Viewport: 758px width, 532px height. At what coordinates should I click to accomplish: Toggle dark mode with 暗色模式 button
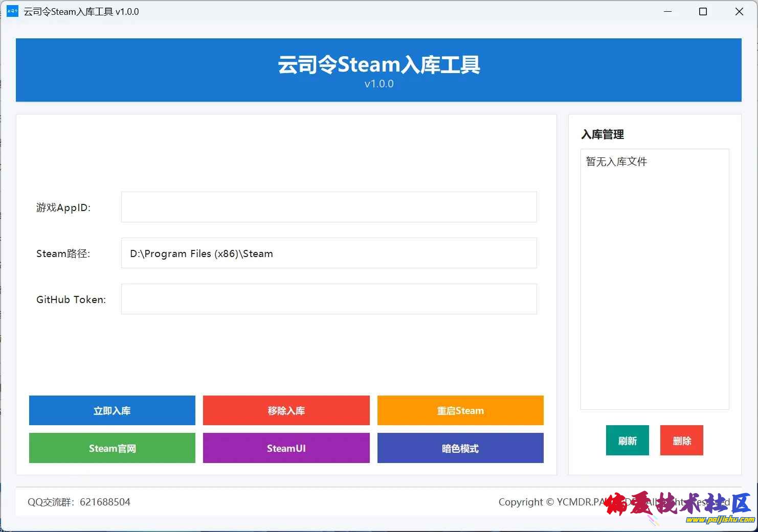pyautogui.click(x=460, y=448)
